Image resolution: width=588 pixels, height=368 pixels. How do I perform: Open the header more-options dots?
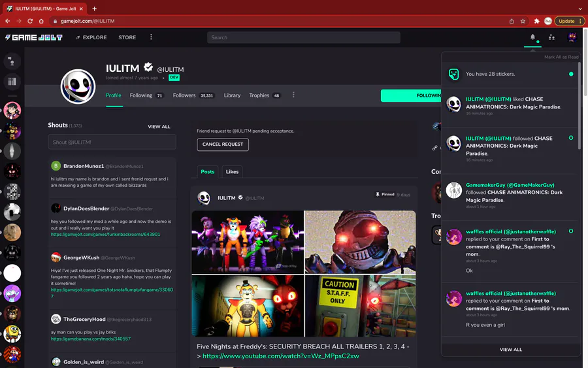151,37
